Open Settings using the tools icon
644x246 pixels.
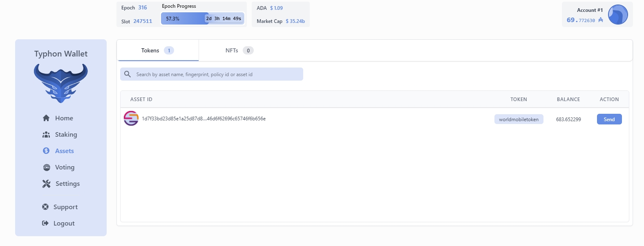pos(47,184)
